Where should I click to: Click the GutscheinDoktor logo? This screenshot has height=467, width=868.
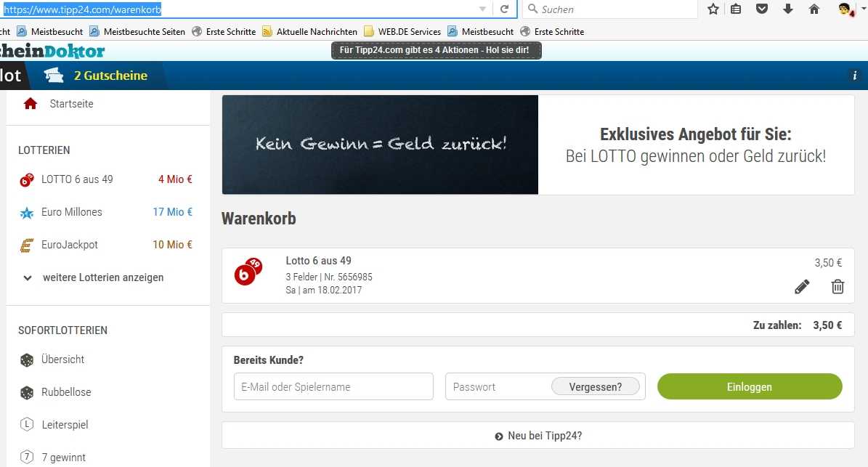[x=52, y=51]
